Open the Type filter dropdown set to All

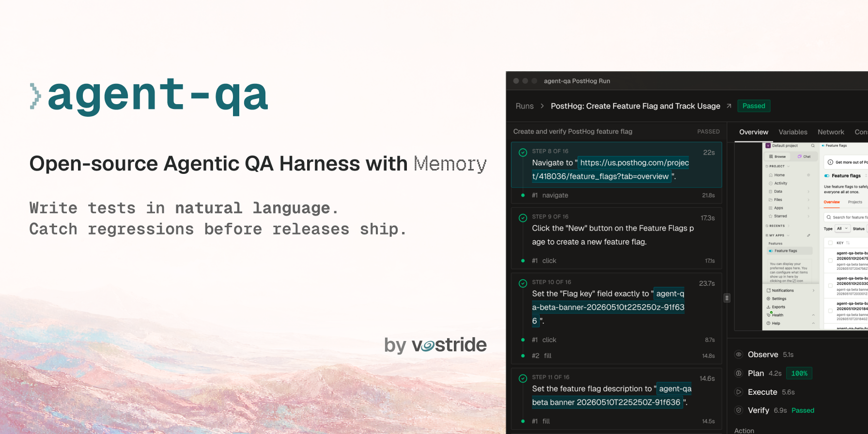coord(842,229)
